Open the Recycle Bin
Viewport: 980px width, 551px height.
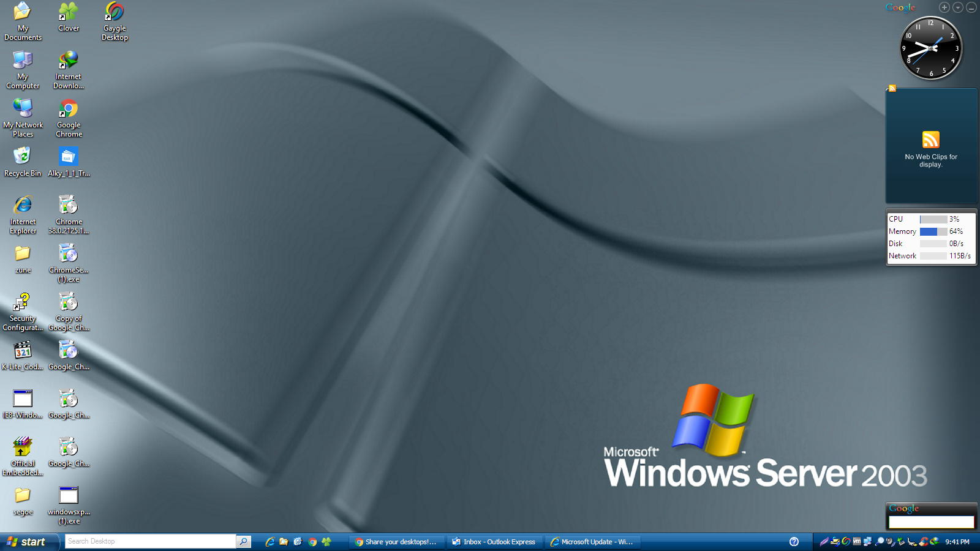click(x=23, y=162)
